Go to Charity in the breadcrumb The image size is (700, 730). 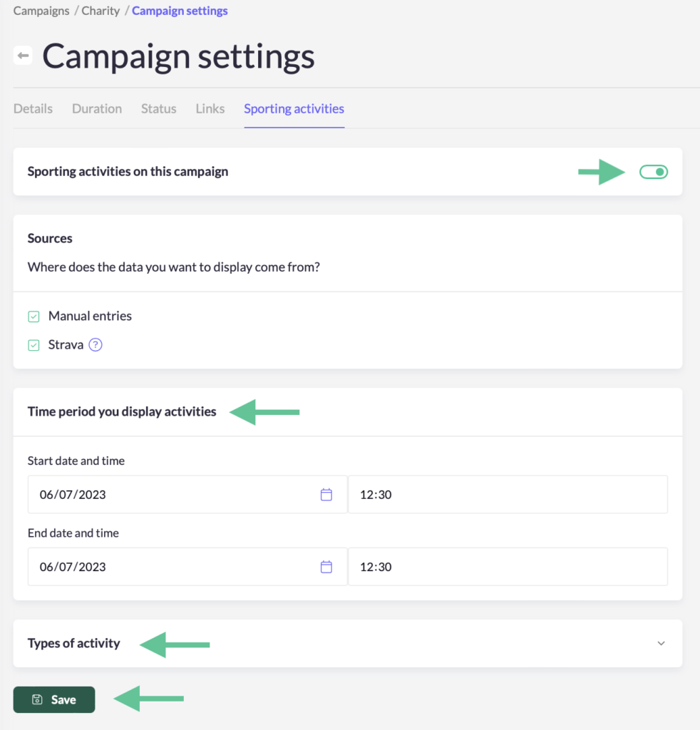pos(101,11)
